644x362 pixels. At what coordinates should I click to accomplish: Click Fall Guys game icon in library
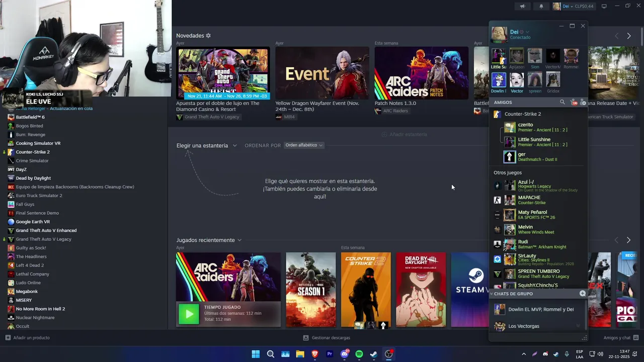tap(11, 204)
